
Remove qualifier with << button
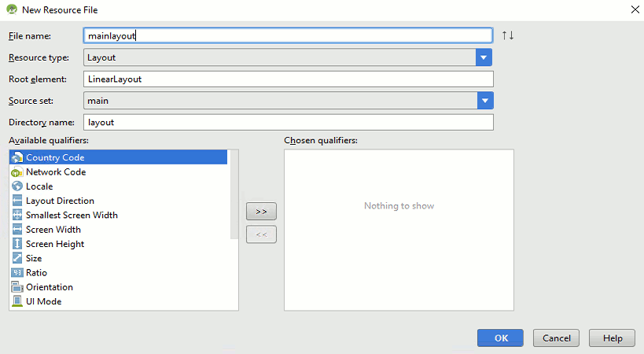pyautogui.click(x=261, y=234)
